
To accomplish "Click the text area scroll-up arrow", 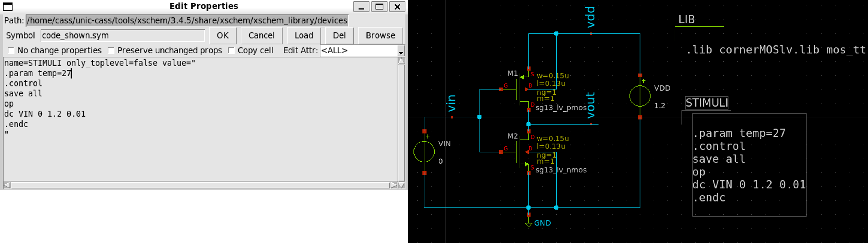I will tap(401, 61).
